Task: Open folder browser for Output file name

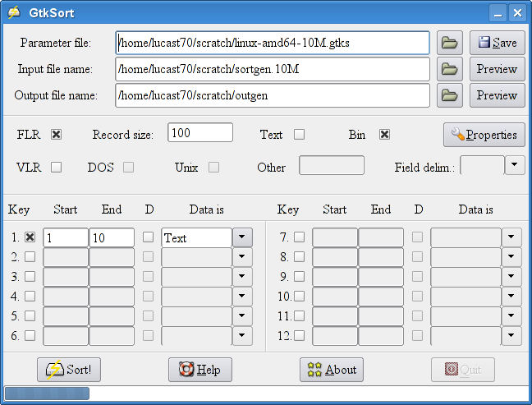Action: [448, 95]
